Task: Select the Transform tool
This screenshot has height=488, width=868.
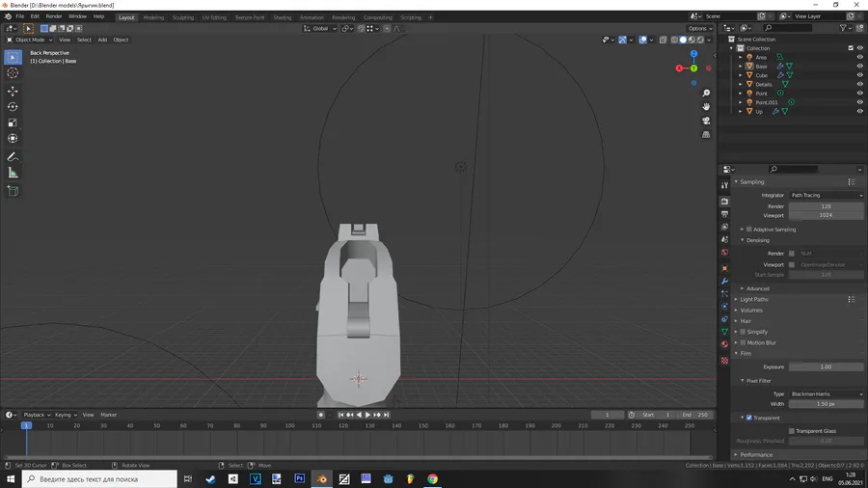Action: pos(13,139)
